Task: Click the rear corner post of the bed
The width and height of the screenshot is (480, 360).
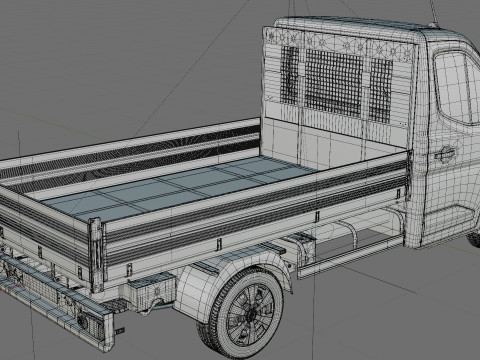Action: [96, 254]
